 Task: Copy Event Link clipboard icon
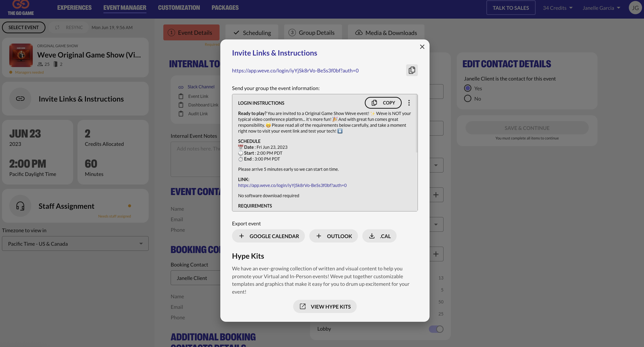181,96
